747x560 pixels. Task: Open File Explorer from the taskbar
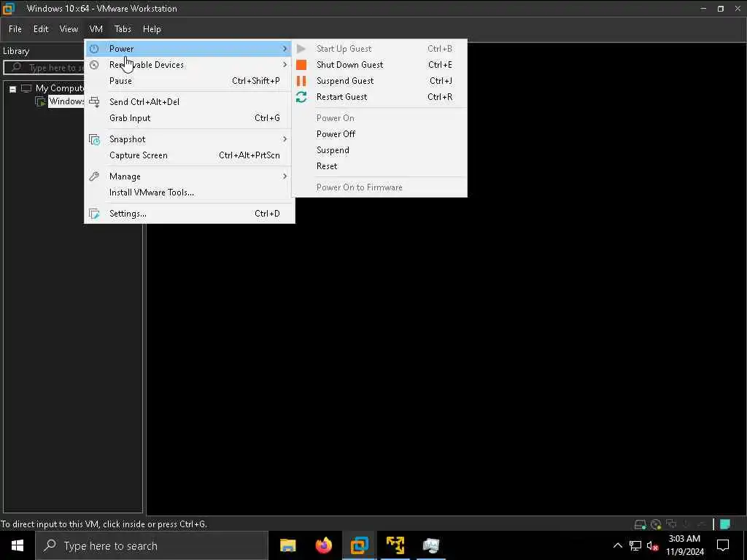(x=287, y=545)
